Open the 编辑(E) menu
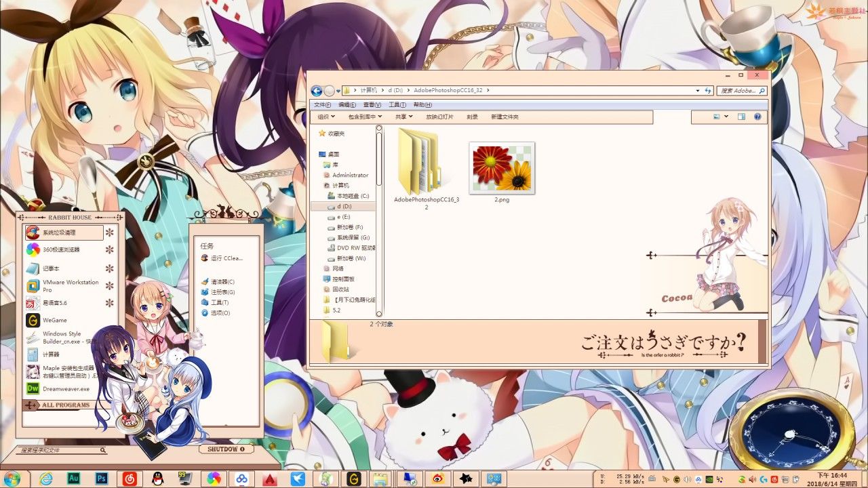 click(x=347, y=105)
